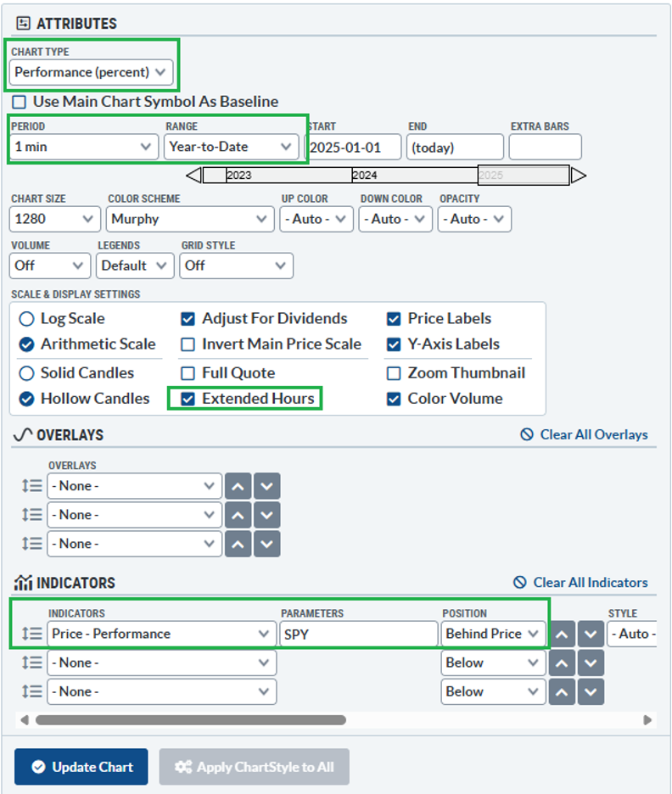Screen dimensions: 672x794
Task: Click the SPY parameters input field
Action: 358,634
